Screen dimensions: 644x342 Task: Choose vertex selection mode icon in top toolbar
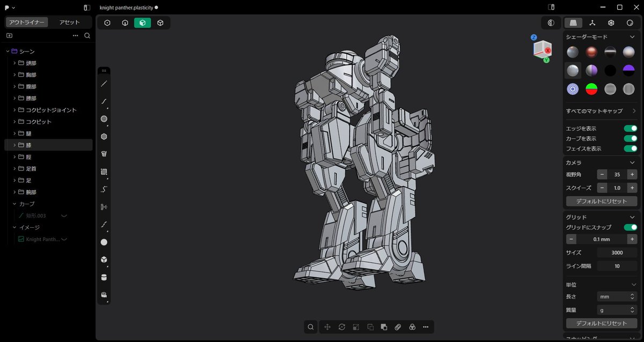pyautogui.click(x=107, y=23)
